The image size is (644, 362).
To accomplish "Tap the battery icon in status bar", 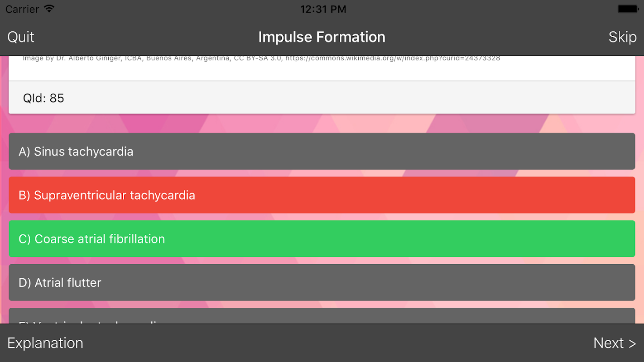I will [627, 9].
